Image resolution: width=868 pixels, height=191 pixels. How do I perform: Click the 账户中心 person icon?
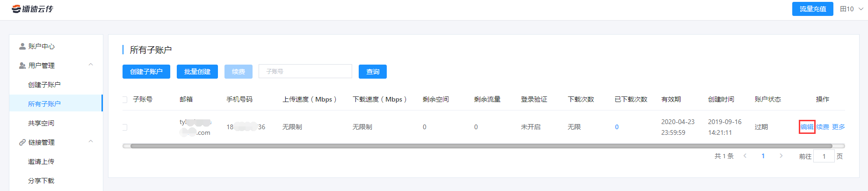point(22,46)
